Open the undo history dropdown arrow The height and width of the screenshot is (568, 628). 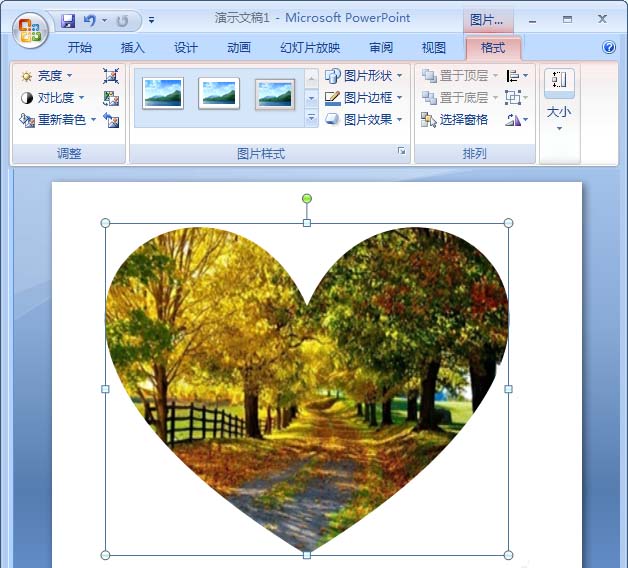point(104,20)
